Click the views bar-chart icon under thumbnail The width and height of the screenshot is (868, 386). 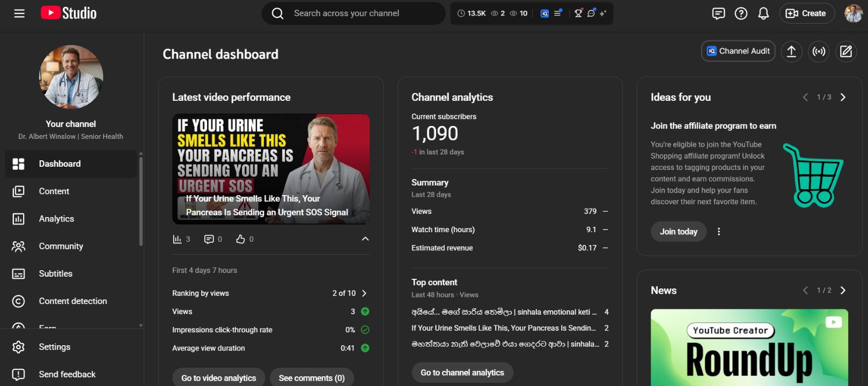(x=177, y=239)
